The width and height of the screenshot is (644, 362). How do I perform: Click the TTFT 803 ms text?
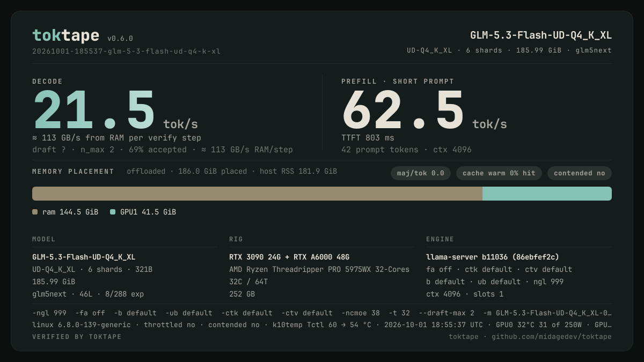coord(368,138)
